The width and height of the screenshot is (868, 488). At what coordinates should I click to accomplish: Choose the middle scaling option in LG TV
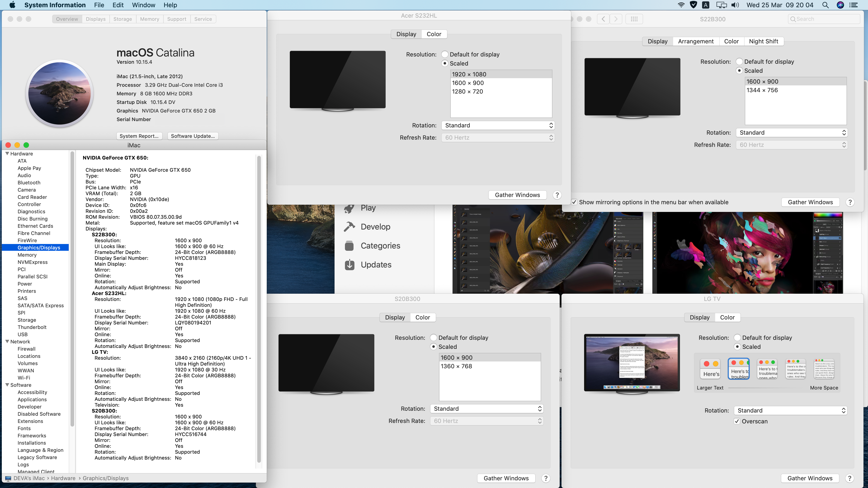pos(767,369)
